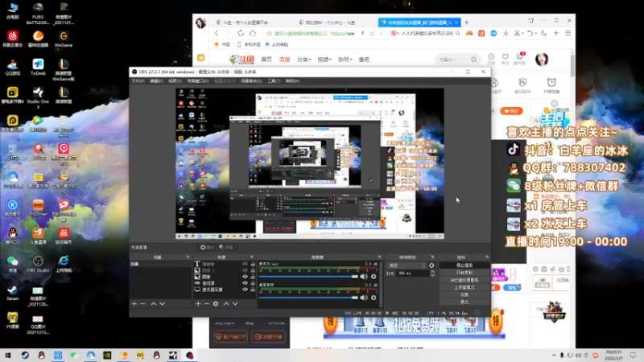The image size is (644, 362).
Task: Click browser refresh icon
Action: (241, 33)
